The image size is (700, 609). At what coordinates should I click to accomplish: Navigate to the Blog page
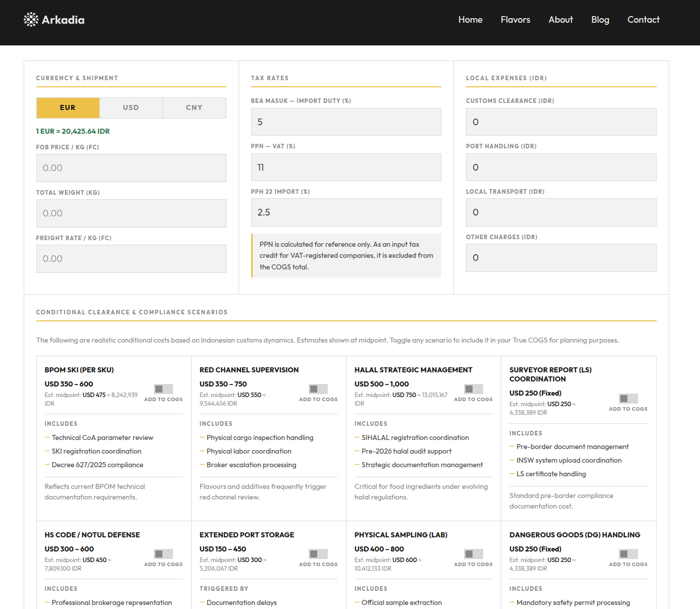[600, 20]
